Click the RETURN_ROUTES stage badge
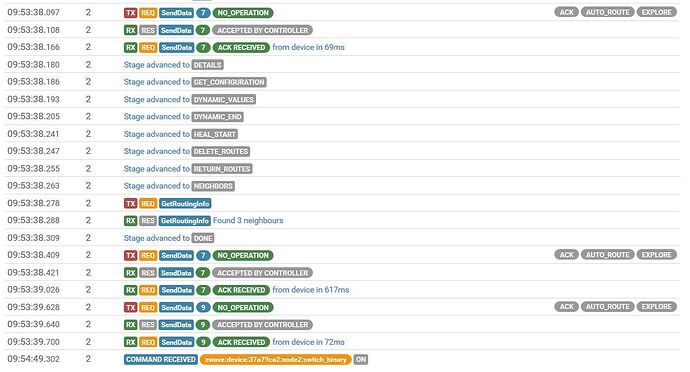 [222, 169]
